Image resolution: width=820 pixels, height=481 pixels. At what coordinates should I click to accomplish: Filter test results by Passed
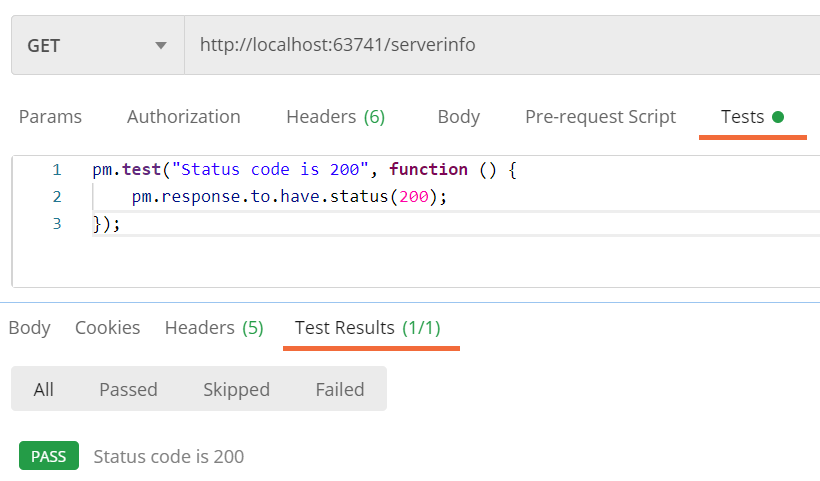click(128, 390)
